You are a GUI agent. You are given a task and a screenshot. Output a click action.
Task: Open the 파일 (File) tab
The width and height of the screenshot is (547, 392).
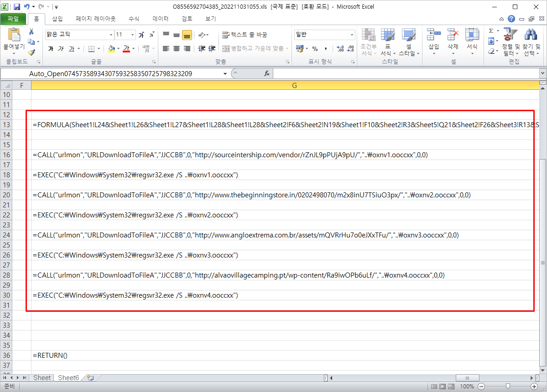[13, 19]
